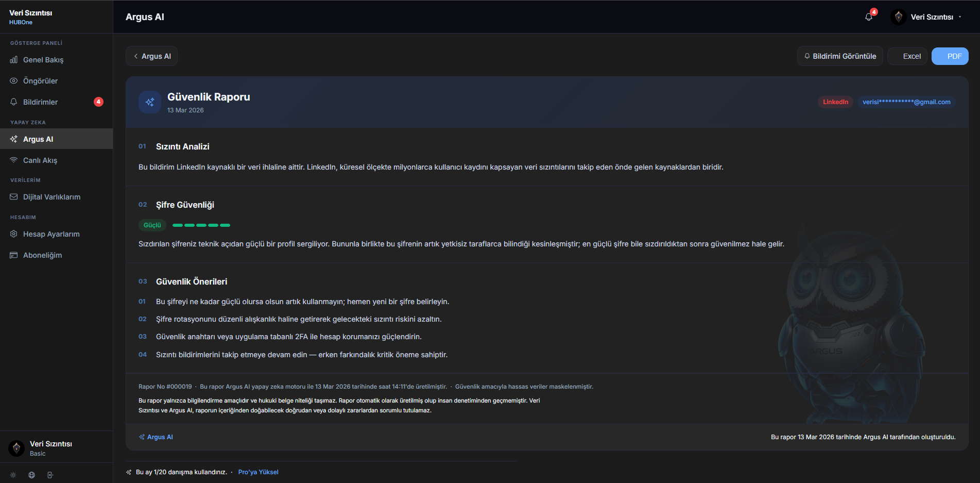Screen dimensions: 980x483
Task: Click the Pro'ya Yüksel upgrade link
Action: point(258,472)
